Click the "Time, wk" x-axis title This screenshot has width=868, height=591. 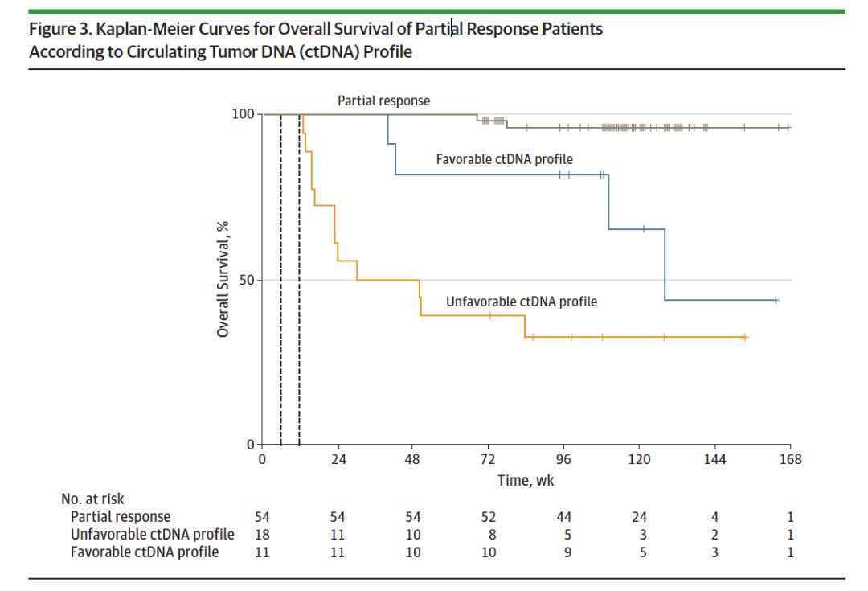coord(526,480)
